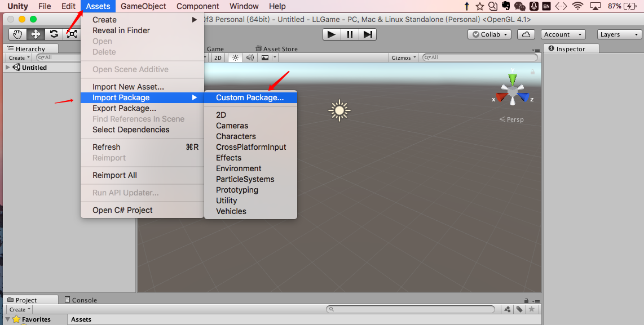Viewport: 644px width, 325px height.
Task: Choose Vehicles package in submenu
Action: pyautogui.click(x=250, y=211)
